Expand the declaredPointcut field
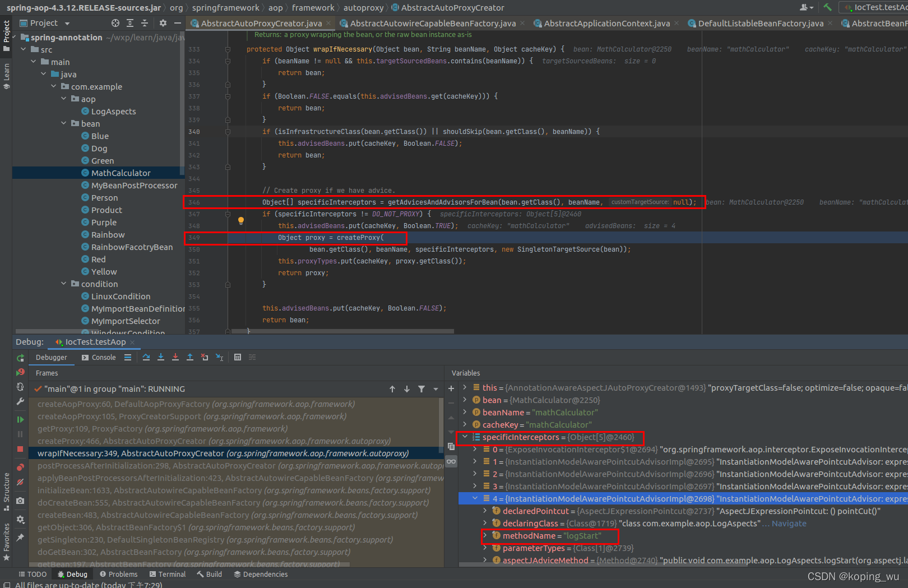Viewport: 908px width, 588px height. 485,511
